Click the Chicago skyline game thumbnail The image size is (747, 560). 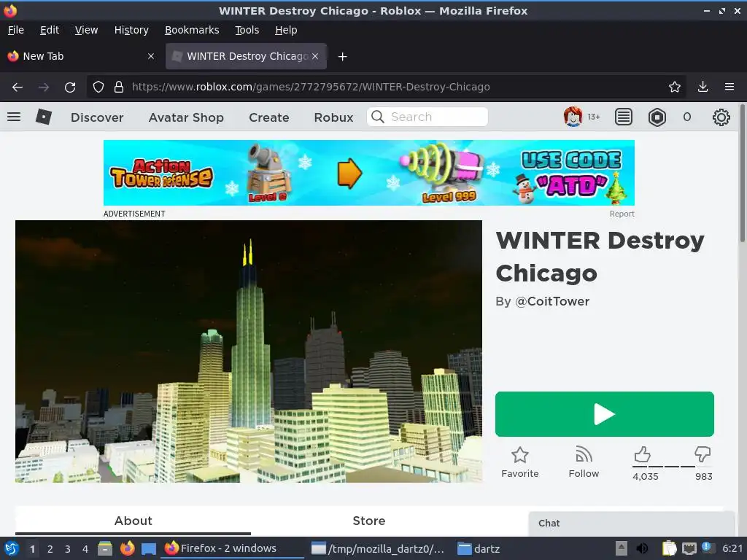tap(249, 351)
